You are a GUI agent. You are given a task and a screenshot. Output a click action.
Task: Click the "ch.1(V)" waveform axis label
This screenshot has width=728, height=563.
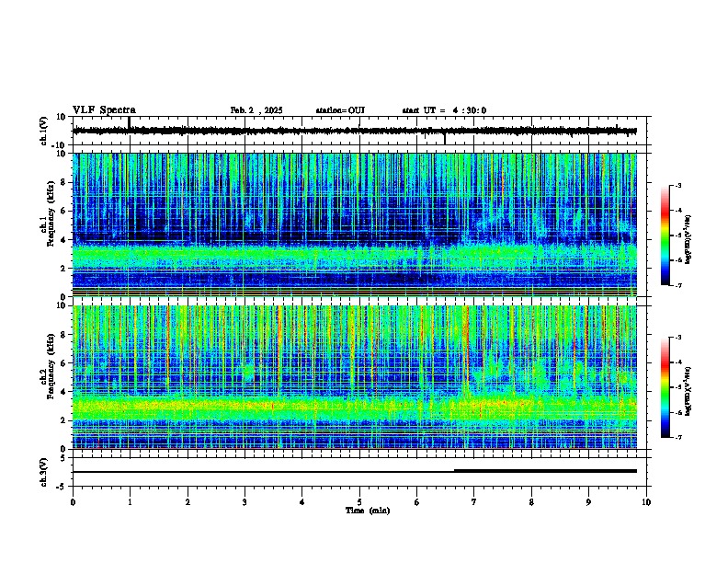(44, 131)
